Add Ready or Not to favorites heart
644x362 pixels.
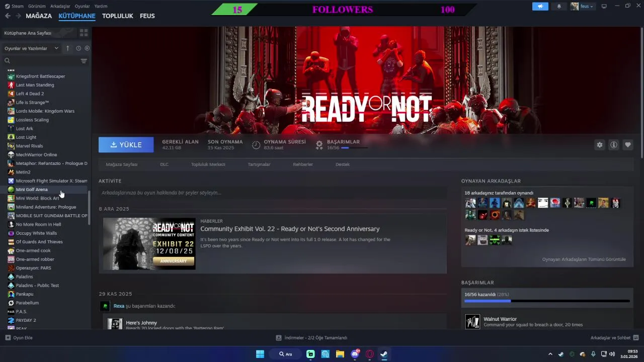tap(628, 145)
